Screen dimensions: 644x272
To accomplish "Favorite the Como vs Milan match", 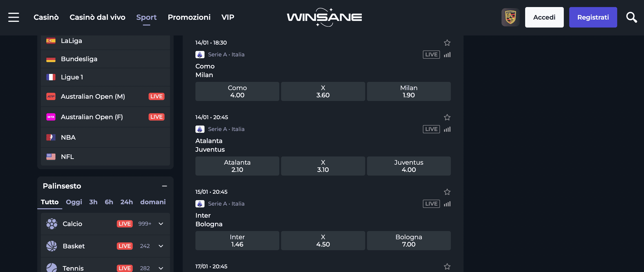I will coord(447,43).
